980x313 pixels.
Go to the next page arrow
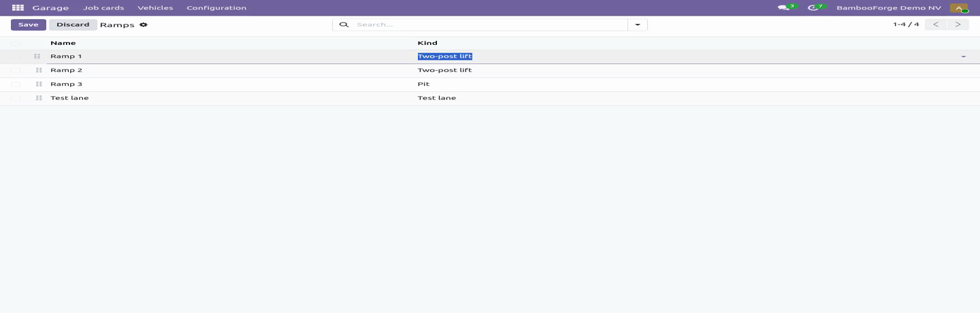[958, 24]
